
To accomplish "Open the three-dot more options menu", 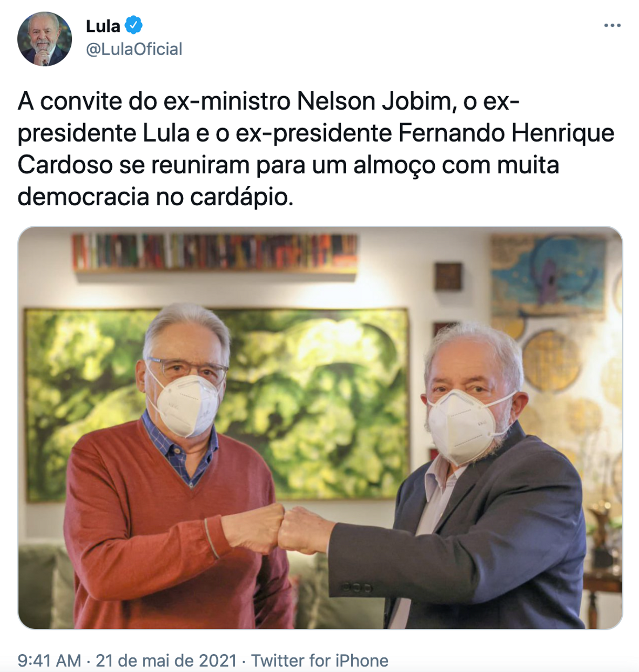I will tap(612, 26).
